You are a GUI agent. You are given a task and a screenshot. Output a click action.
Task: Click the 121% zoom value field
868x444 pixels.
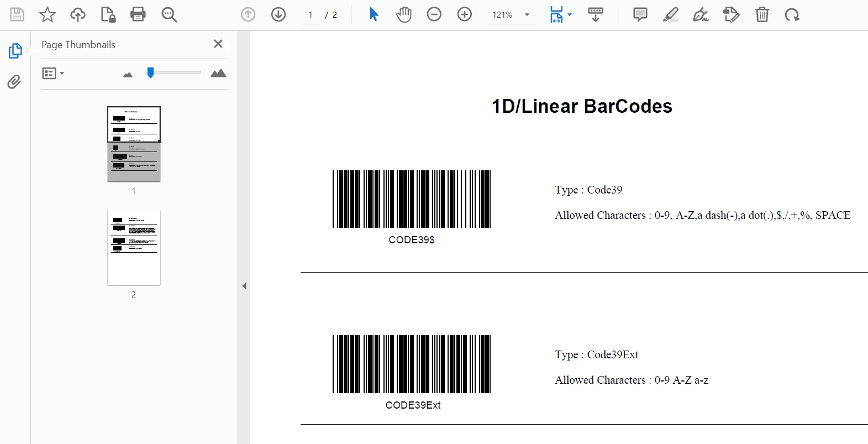[x=503, y=15]
